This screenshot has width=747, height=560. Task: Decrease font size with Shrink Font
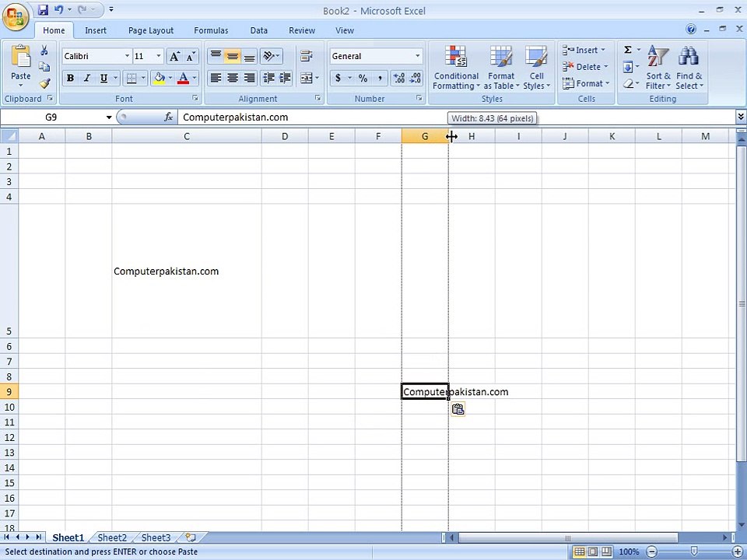pyautogui.click(x=191, y=56)
